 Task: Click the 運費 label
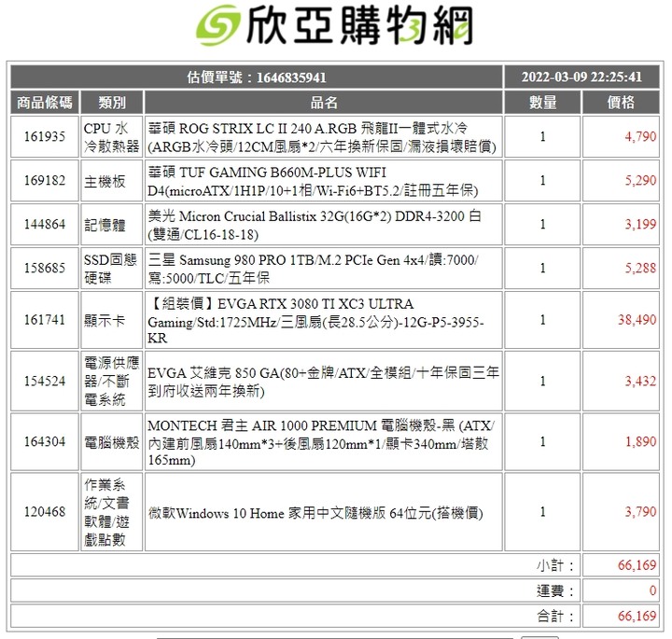[x=555, y=591]
